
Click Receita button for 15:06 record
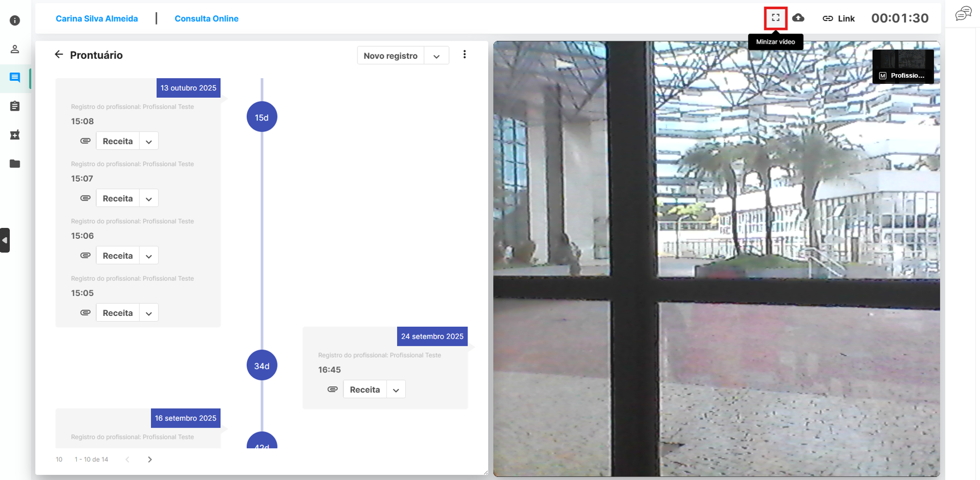118,256
